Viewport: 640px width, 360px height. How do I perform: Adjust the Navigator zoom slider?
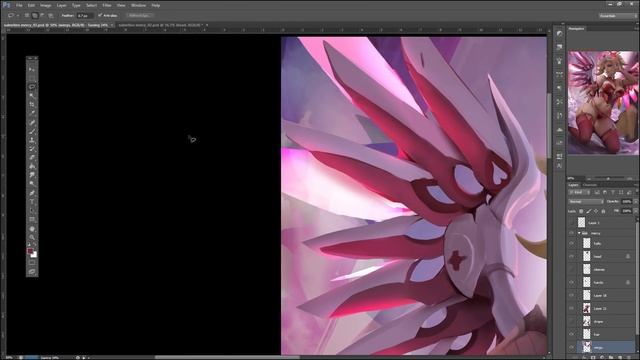click(x=607, y=178)
